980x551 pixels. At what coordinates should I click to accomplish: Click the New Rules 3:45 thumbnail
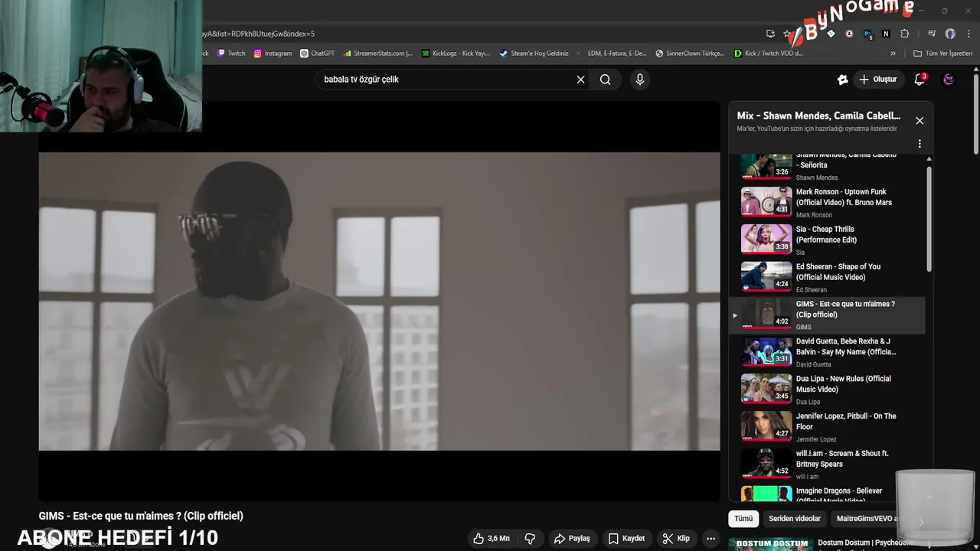766,390
